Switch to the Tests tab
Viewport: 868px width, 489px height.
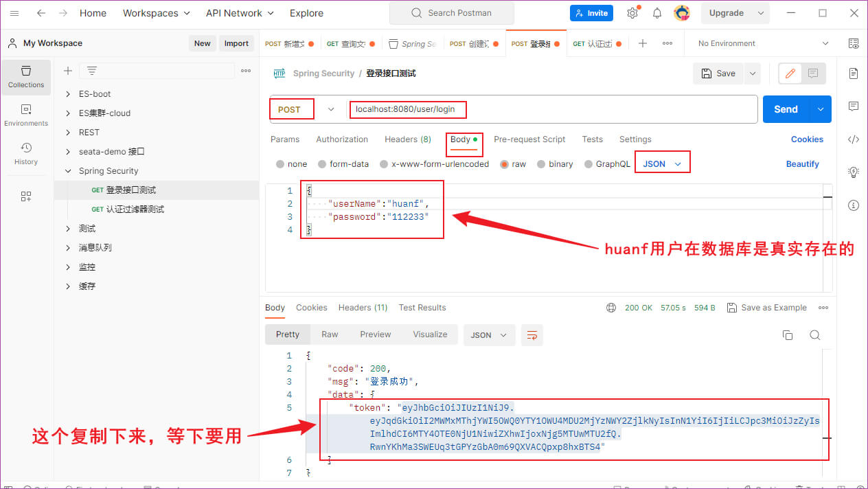[593, 139]
